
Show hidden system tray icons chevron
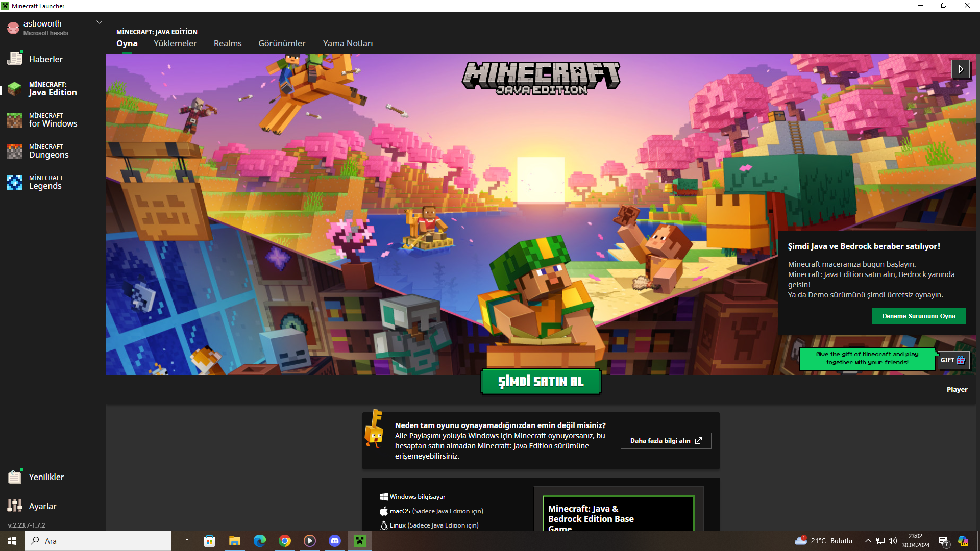point(868,541)
